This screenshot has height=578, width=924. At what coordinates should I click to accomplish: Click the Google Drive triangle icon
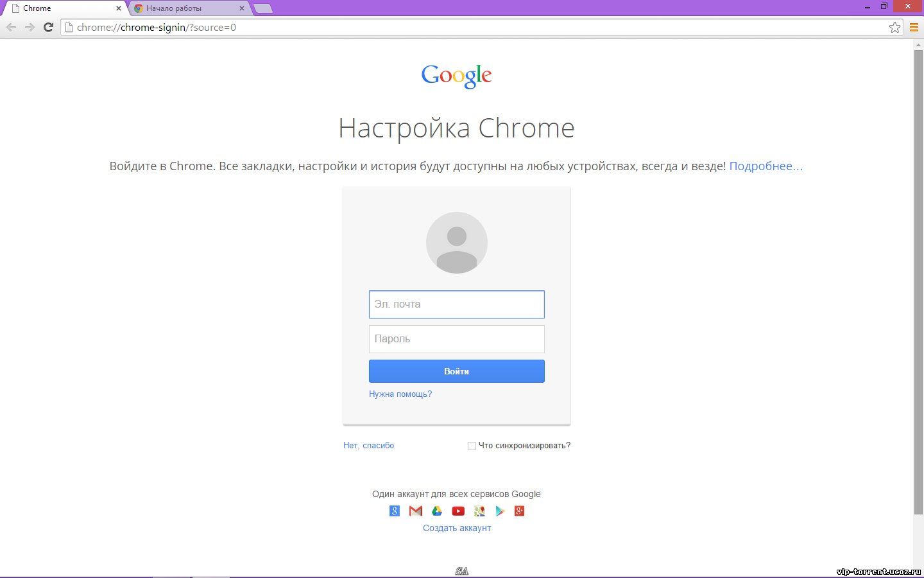click(x=437, y=511)
